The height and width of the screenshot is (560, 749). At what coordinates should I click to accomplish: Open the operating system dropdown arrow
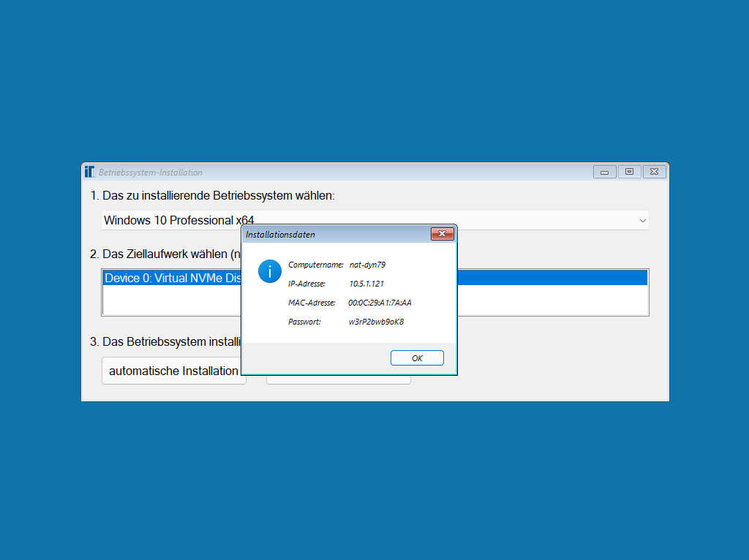coord(642,221)
